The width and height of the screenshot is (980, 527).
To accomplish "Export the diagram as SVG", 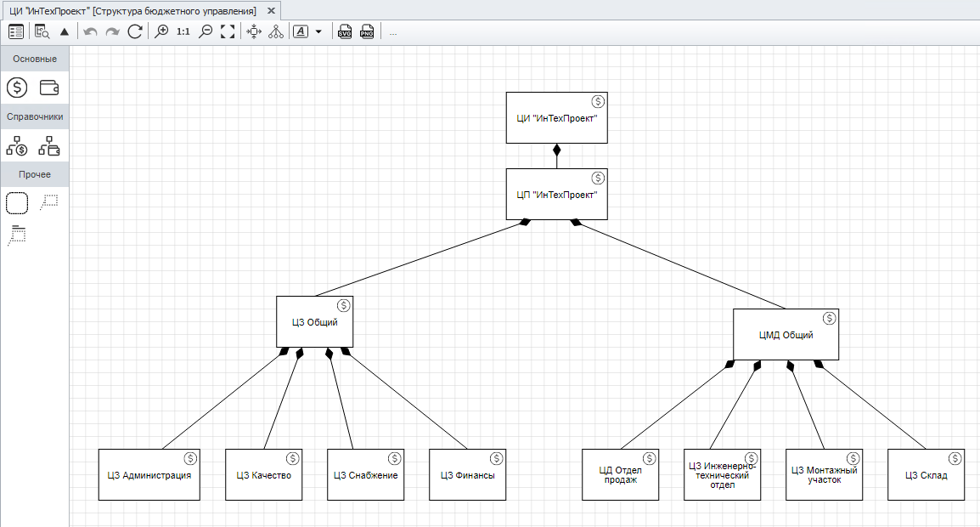I will click(345, 32).
